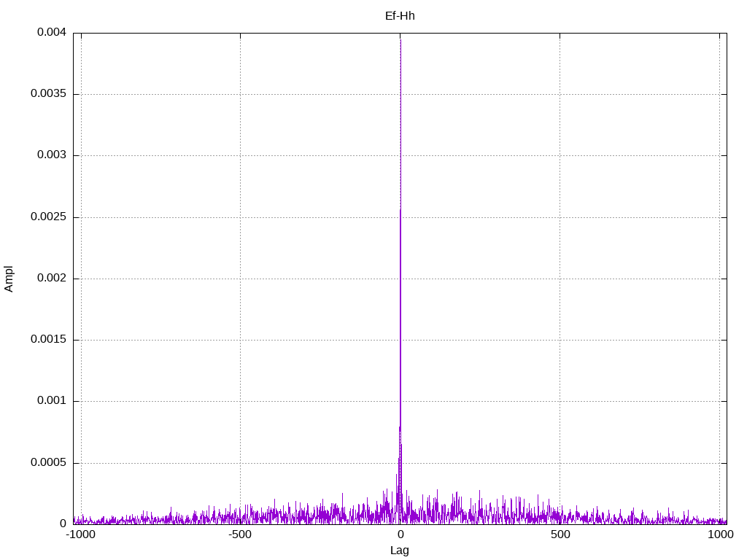Click the x-axis label 'Lag'
This screenshot has height=560, width=747.
(x=399, y=551)
